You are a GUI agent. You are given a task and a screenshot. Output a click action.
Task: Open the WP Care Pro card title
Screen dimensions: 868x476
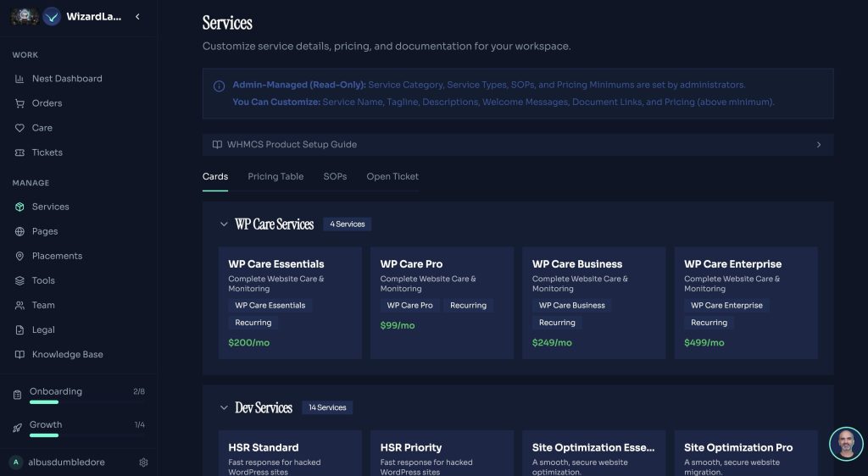pyautogui.click(x=411, y=264)
